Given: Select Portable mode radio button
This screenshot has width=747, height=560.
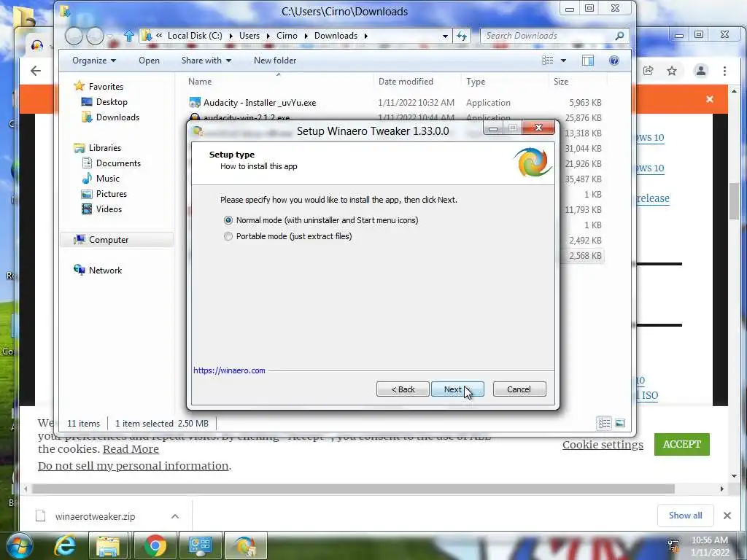Looking at the screenshot, I should click(228, 236).
